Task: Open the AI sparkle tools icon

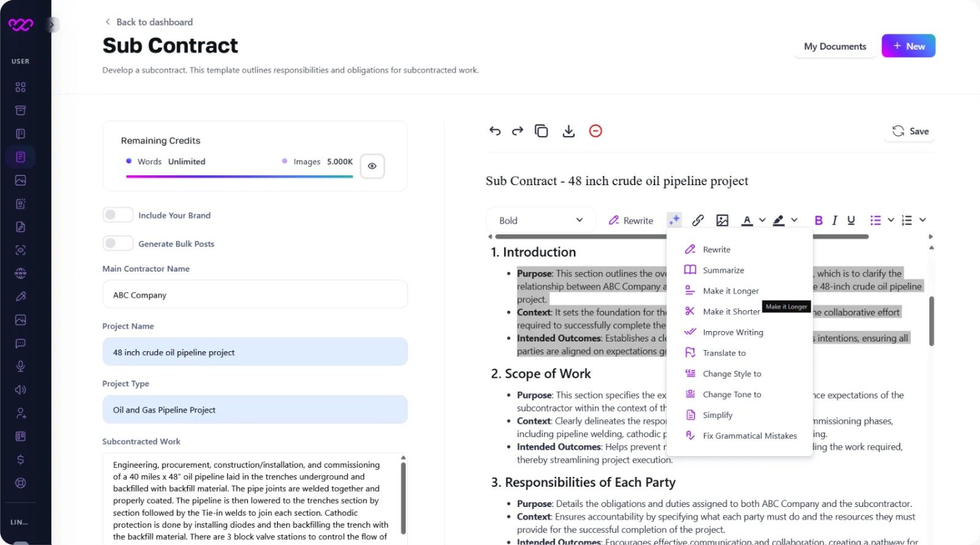Action: coord(674,220)
